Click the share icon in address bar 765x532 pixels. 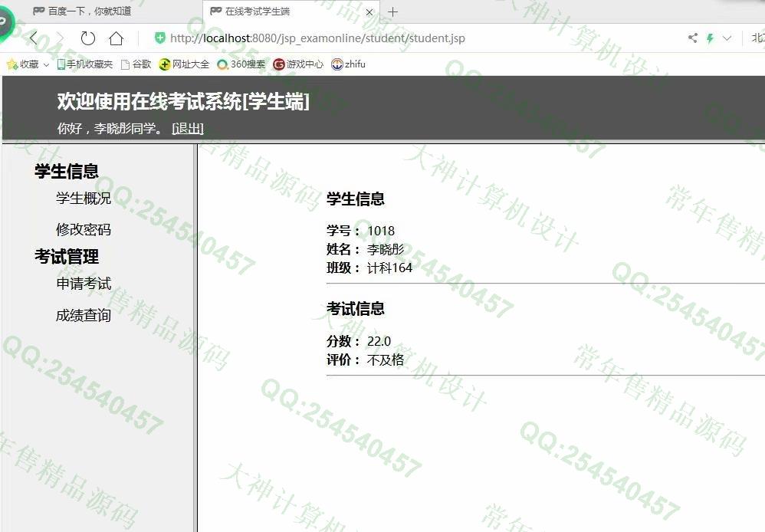[692, 38]
